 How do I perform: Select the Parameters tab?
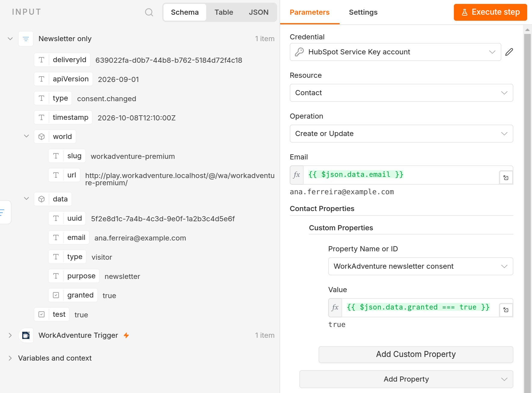(310, 12)
